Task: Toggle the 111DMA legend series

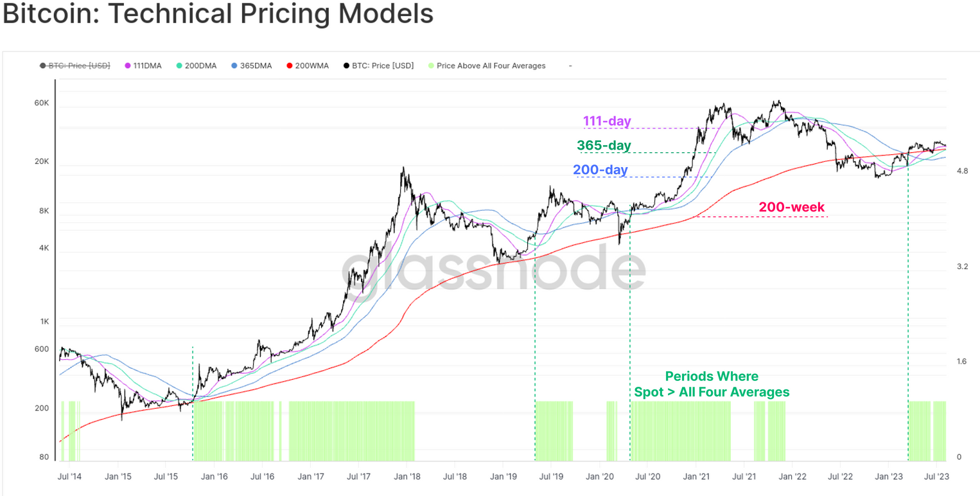Action: pyautogui.click(x=147, y=66)
